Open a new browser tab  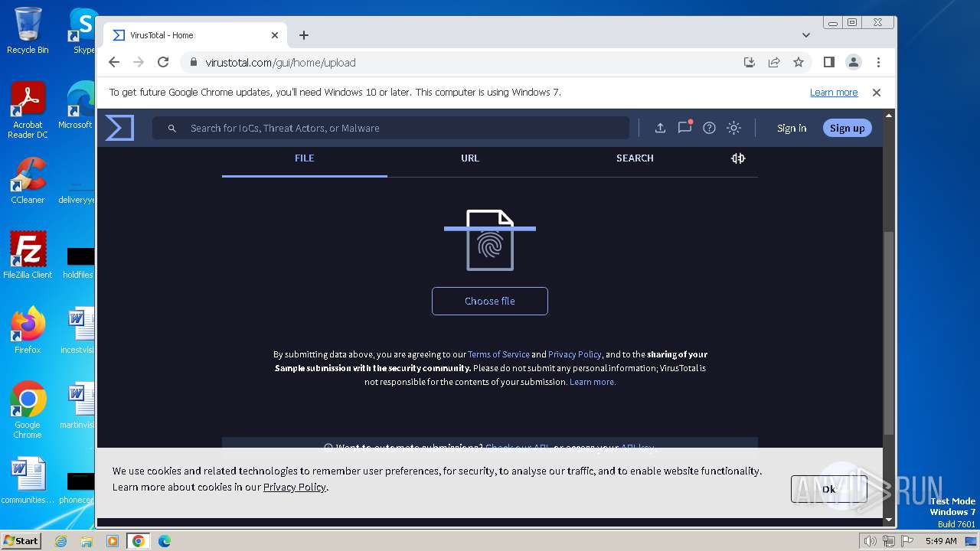click(x=304, y=35)
